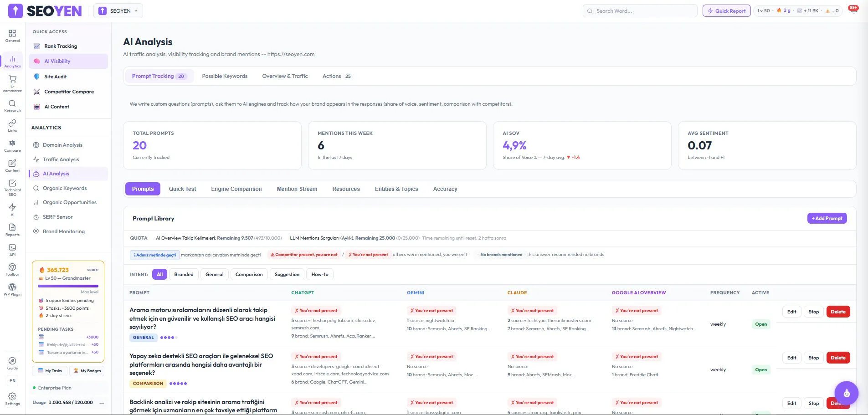
Task: Open Domain Analysis globe item
Action: coord(68,145)
